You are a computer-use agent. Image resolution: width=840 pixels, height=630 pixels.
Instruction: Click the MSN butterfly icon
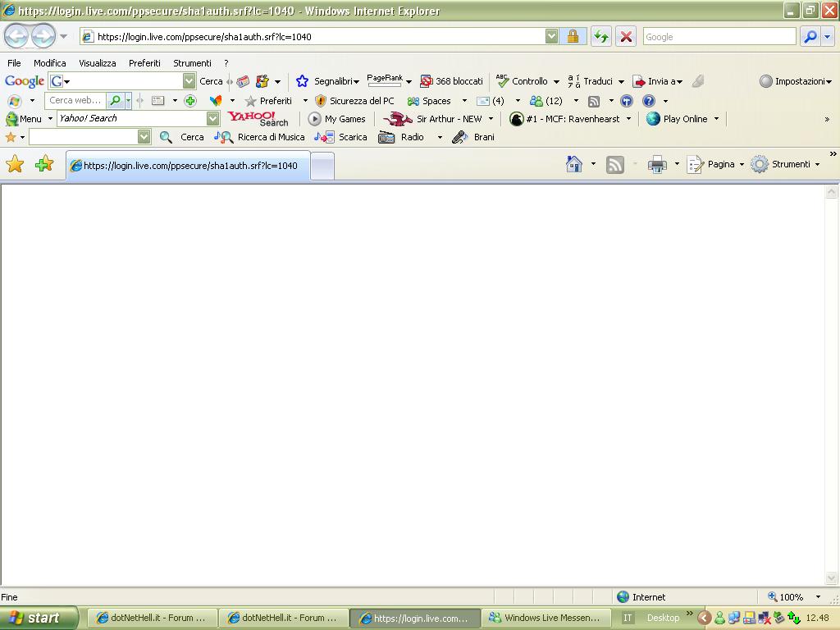(216, 101)
